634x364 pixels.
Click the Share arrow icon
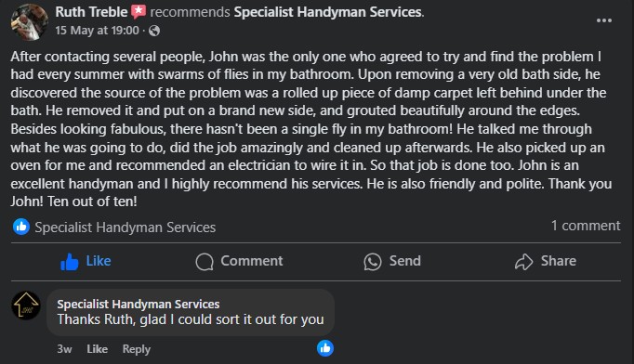(x=523, y=261)
